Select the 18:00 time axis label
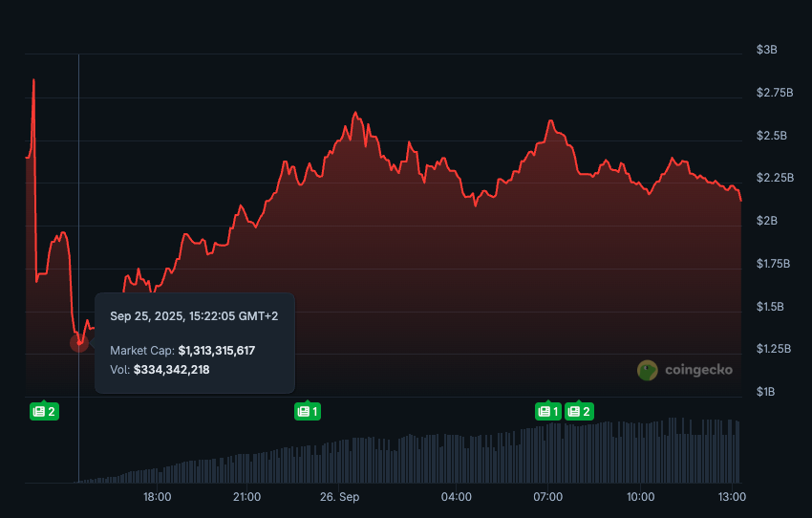The height and width of the screenshot is (518, 812). [x=157, y=497]
